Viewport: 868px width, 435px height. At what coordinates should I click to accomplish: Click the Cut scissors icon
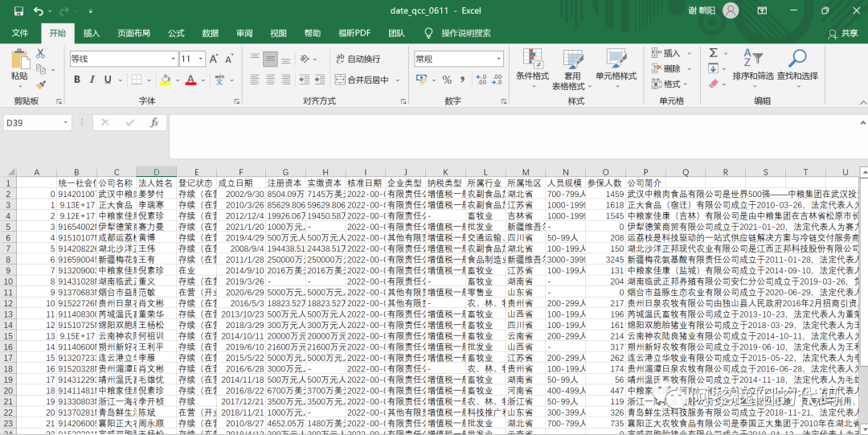click(41, 53)
